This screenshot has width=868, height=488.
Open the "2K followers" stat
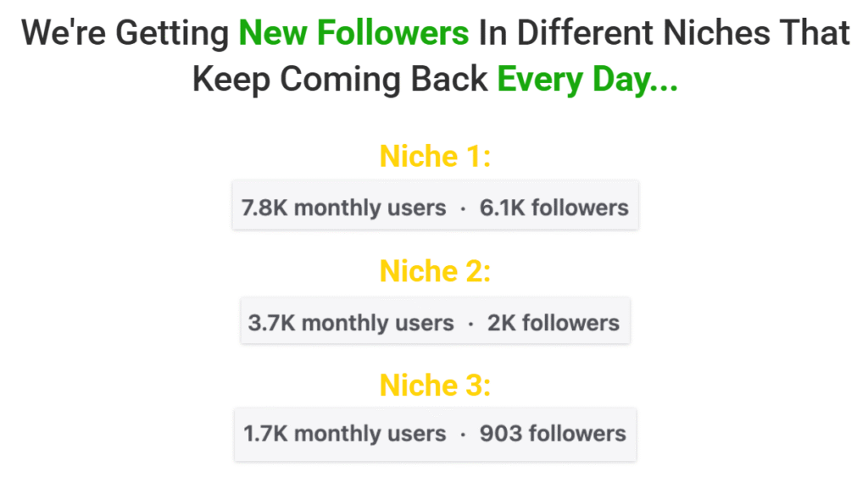[x=554, y=323]
